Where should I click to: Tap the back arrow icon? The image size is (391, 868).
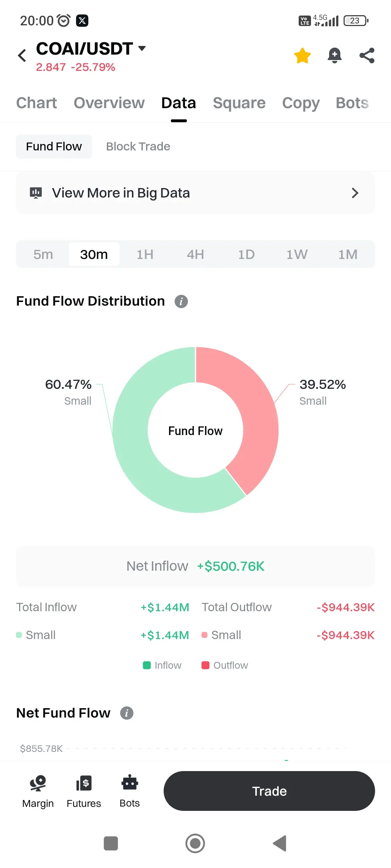[22, 56]
